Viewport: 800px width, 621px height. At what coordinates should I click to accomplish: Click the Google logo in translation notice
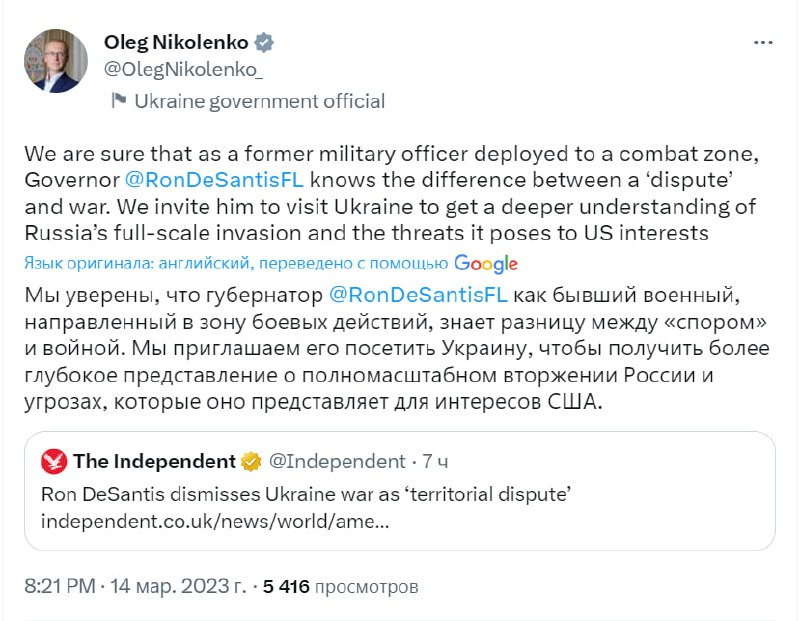point(486,263)
